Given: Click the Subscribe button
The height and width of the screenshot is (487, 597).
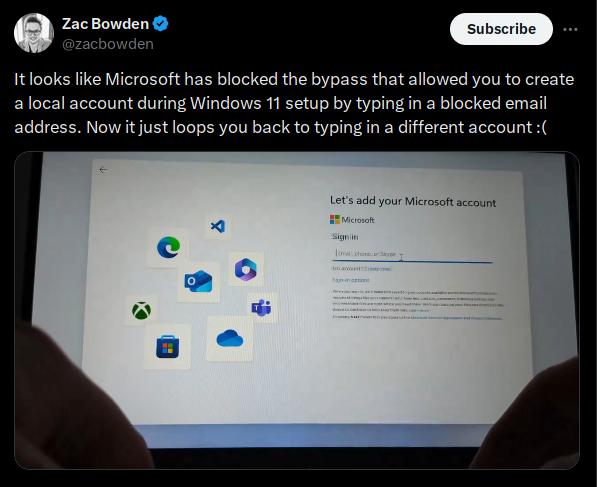Looking at the screenshot, I should [501, 29].
